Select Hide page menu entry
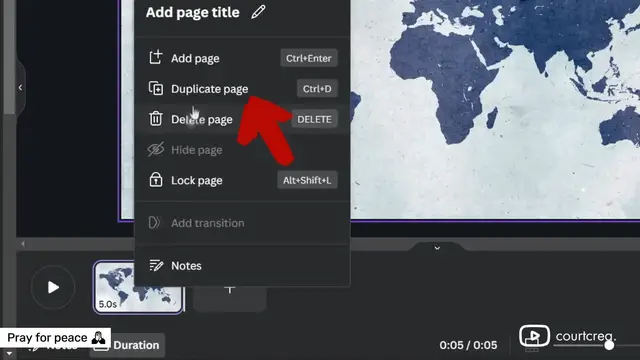This screenshot has height=360, width=640. click(x=242, y=150)
